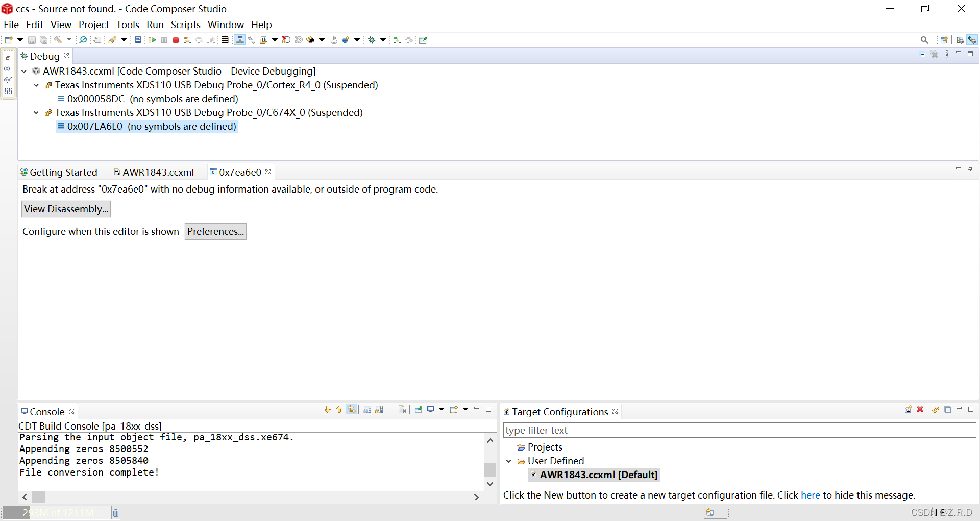980x521 pixels.
Task: Click the Connect Target toolbar icon
Action: point(239,40)
